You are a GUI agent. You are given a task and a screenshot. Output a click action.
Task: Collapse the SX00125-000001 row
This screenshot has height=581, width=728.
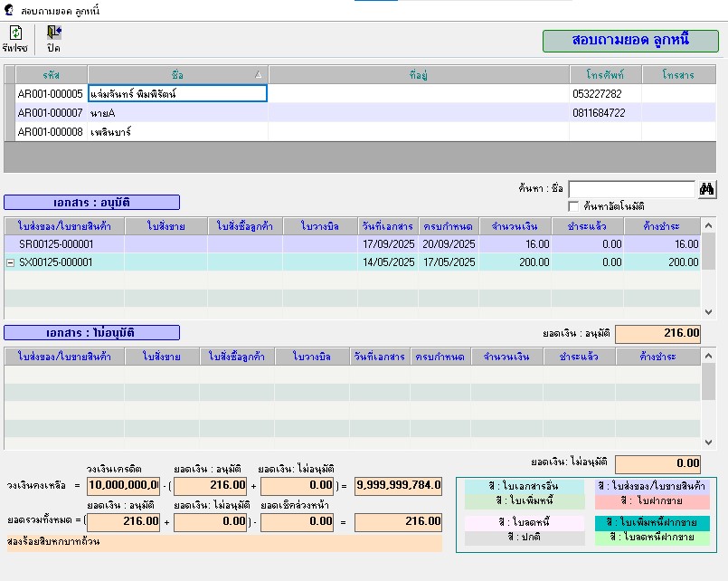pos(11,262)
